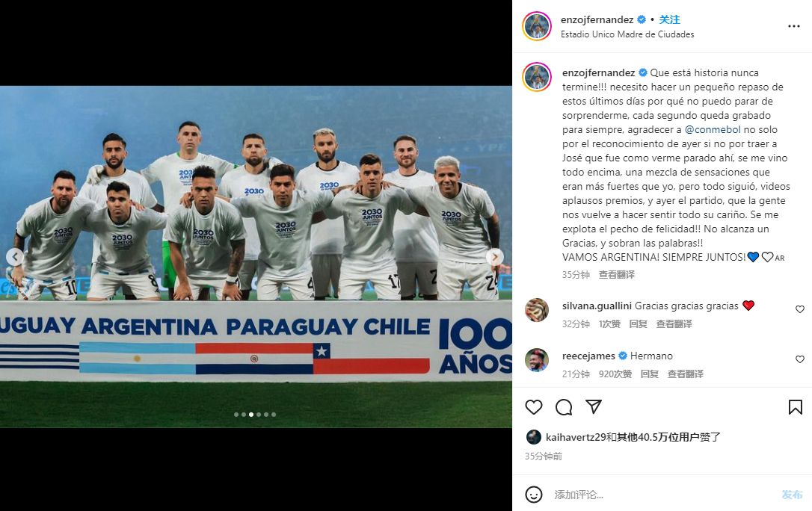The image size is (812, 511).
Task: Like the post with the heart icon
Action: [533, 407]
